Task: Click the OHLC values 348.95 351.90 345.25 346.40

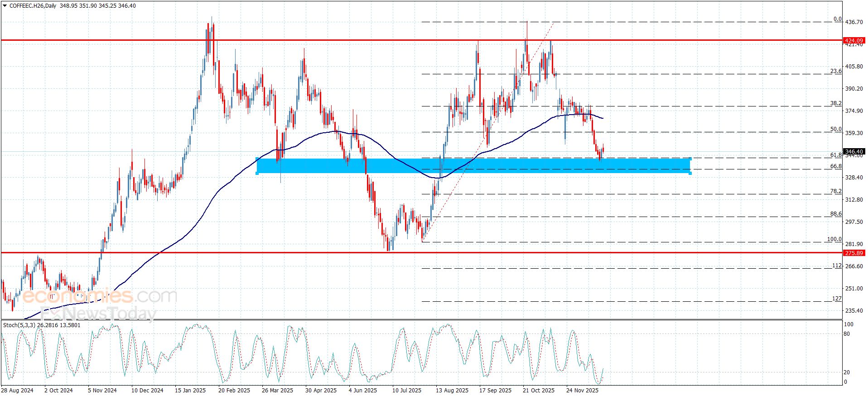Action: 98,6
